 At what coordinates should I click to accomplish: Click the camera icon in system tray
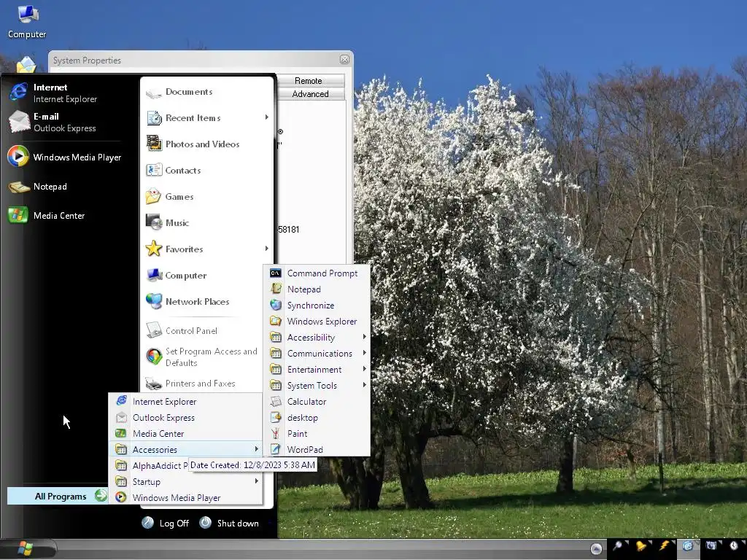(711, 545)
